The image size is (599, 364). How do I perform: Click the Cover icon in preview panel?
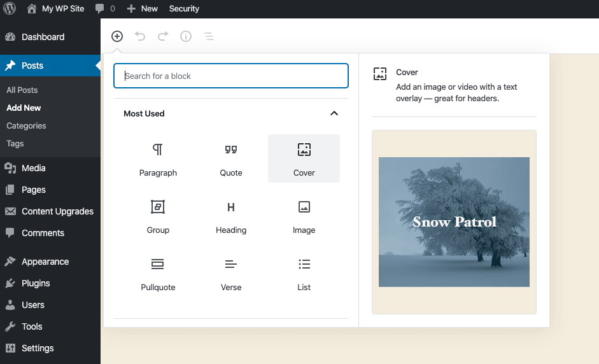(x=380, y=74)
